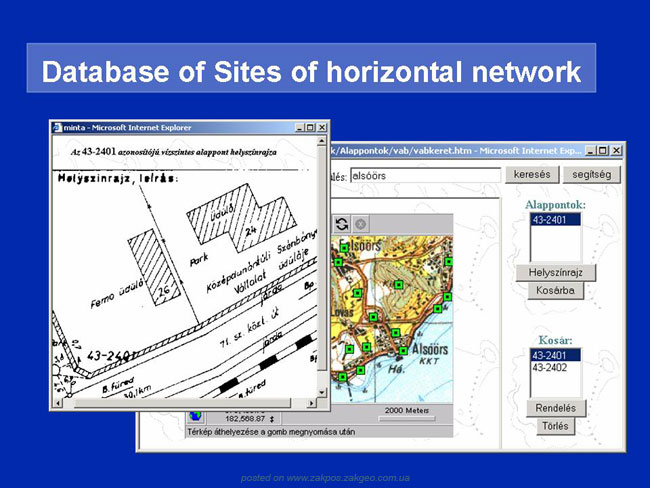Viewport: 650px width, 488px height.
Task: Maximize the minta Internet Explorer window
Action: 310,128
